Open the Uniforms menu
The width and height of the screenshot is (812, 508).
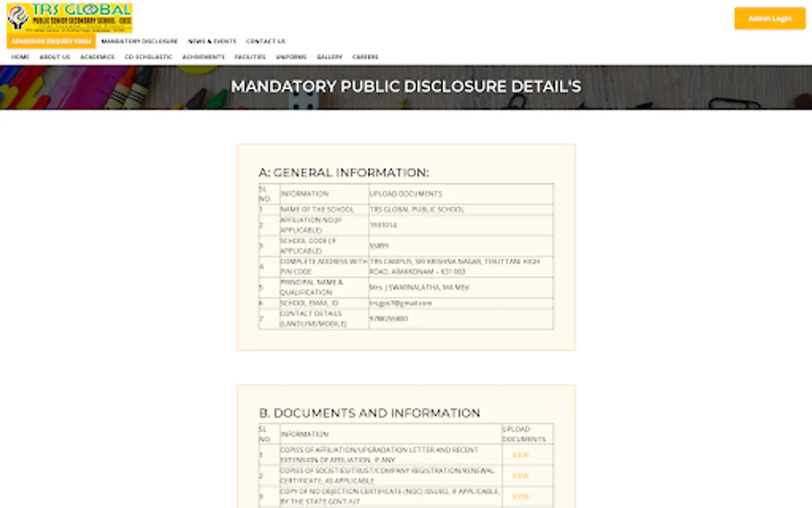pos(291,57)
